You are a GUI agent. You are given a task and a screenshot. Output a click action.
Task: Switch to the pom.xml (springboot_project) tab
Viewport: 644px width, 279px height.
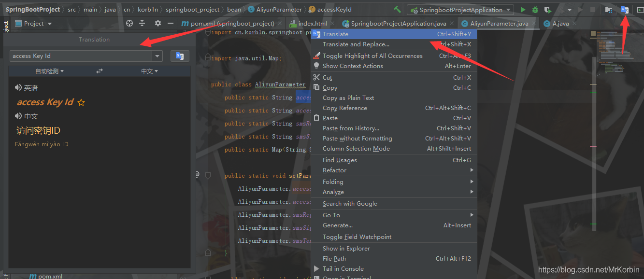coord(232,23)
